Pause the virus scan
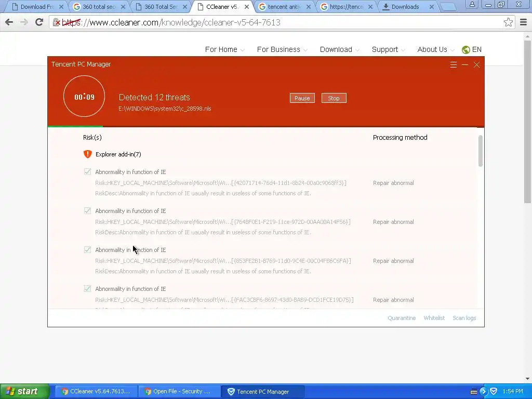Image resolution: width=532 pixels, height=399 pixels. pos(302,98)
